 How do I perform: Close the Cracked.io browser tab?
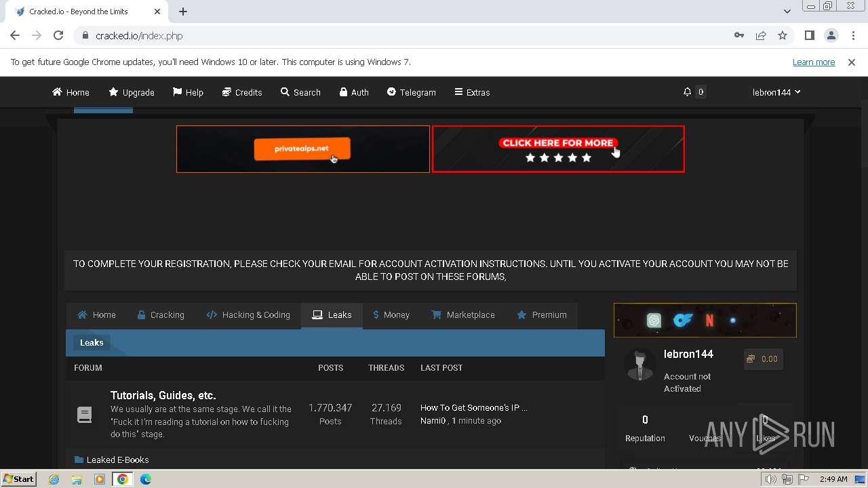(x=157, y=12)
